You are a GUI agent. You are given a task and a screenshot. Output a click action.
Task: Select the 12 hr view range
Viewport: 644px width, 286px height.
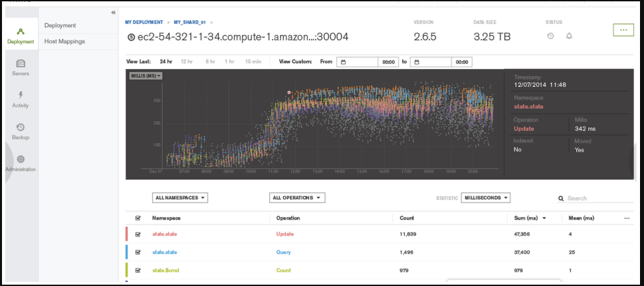187,62
